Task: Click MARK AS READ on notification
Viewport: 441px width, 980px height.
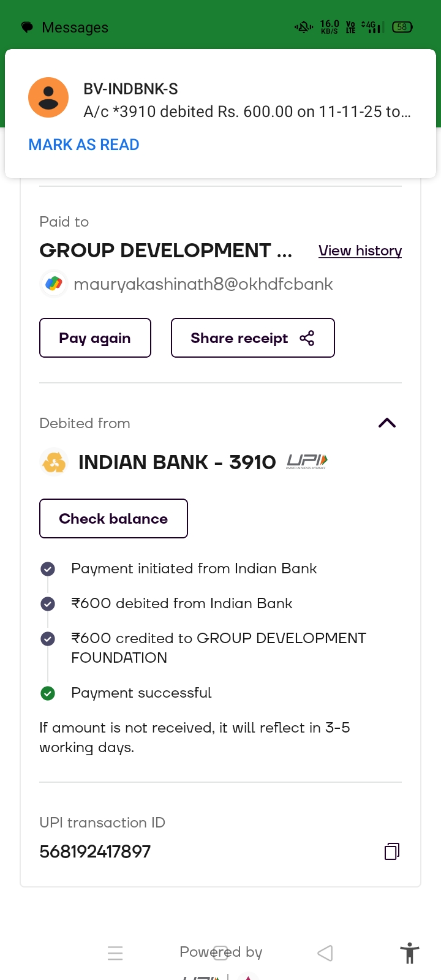Action: point(84,145)
